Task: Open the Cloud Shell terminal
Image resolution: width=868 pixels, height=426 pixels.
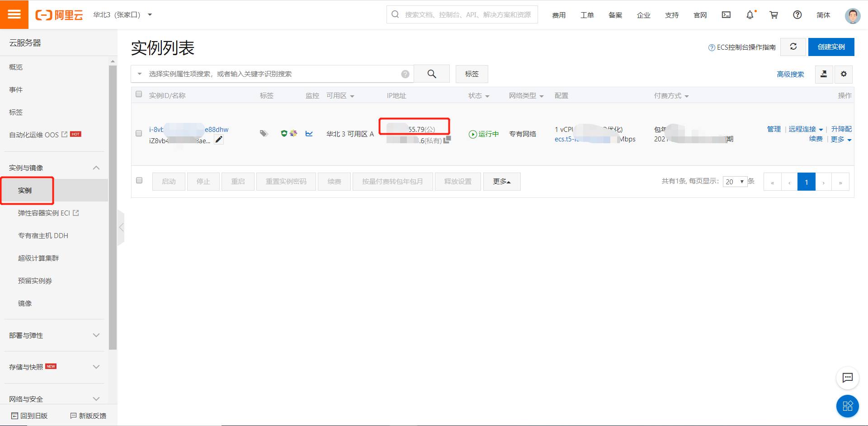Action: pyautogui.click(x=726, y=15)
